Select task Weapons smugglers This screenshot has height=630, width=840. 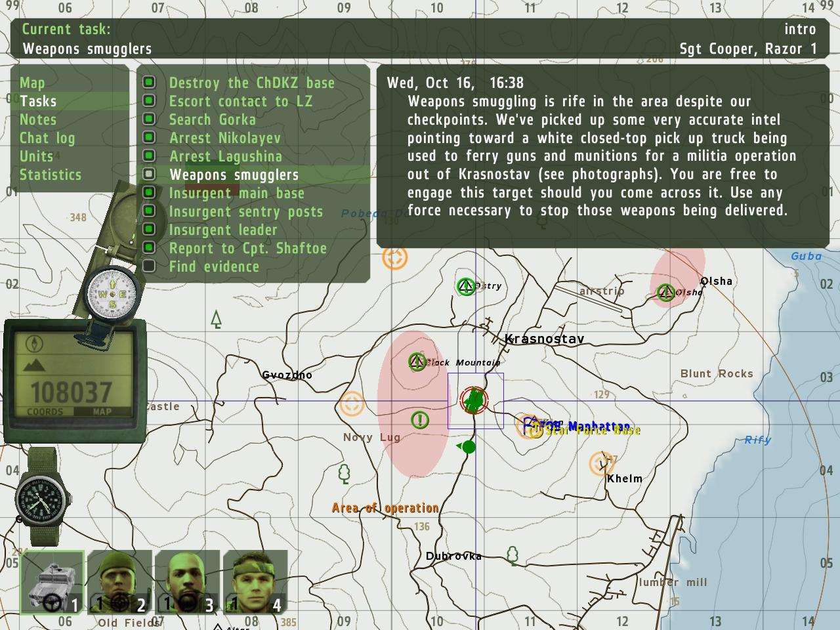point(234,175)
